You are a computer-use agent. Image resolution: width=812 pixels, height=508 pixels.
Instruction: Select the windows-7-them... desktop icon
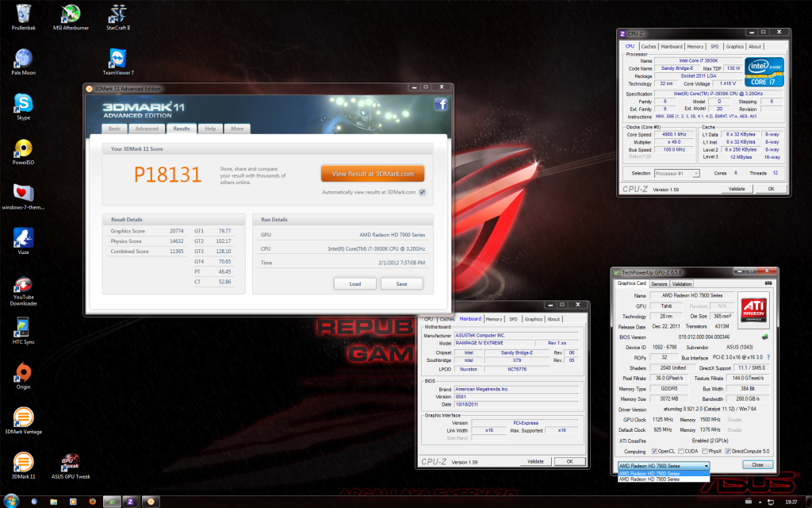23,197
